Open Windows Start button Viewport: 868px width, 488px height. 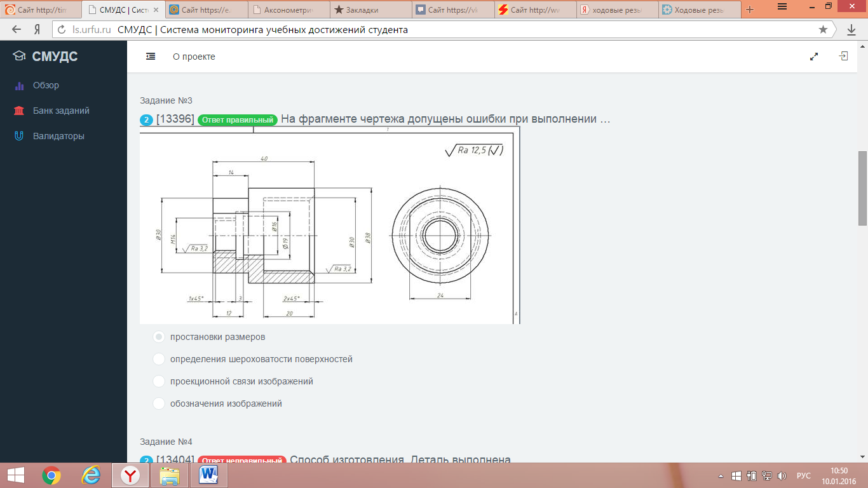15,475
